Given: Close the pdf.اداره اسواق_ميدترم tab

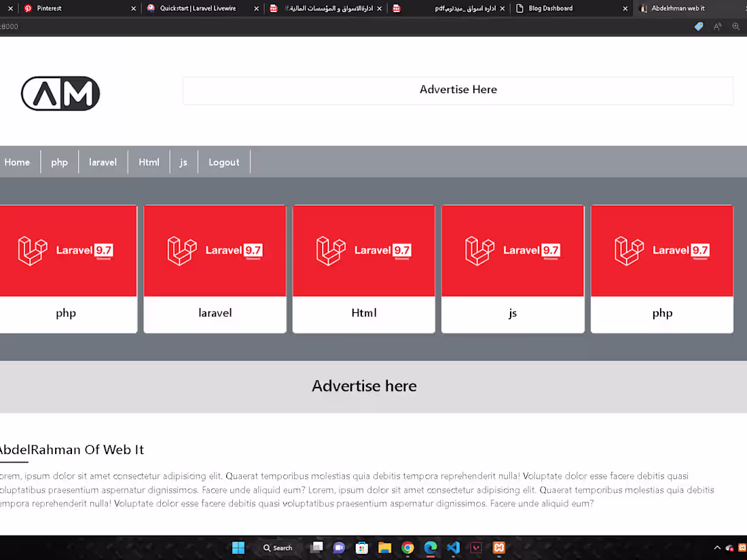Looking at the screenshot, I should point(502,9).
